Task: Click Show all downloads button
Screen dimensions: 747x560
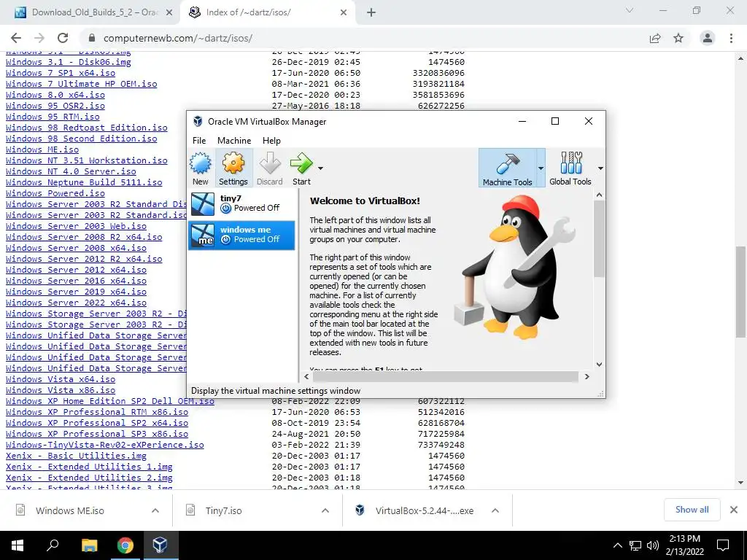Action: click(692, 510)
